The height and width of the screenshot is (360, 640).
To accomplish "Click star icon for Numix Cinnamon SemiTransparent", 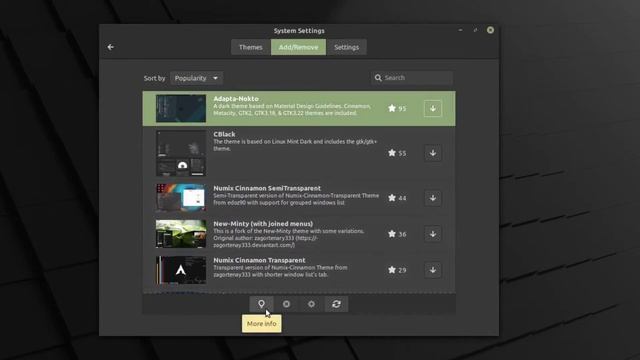I will (x=392, y=198).
